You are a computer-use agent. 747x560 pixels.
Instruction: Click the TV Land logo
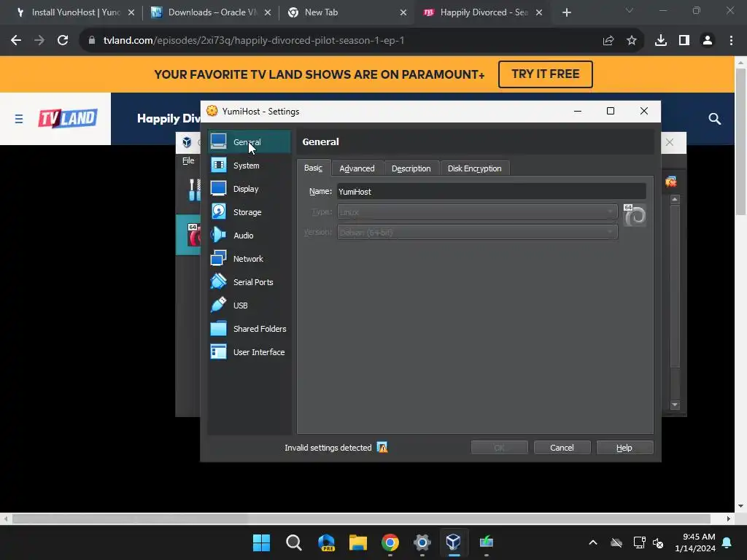point(68,119)
